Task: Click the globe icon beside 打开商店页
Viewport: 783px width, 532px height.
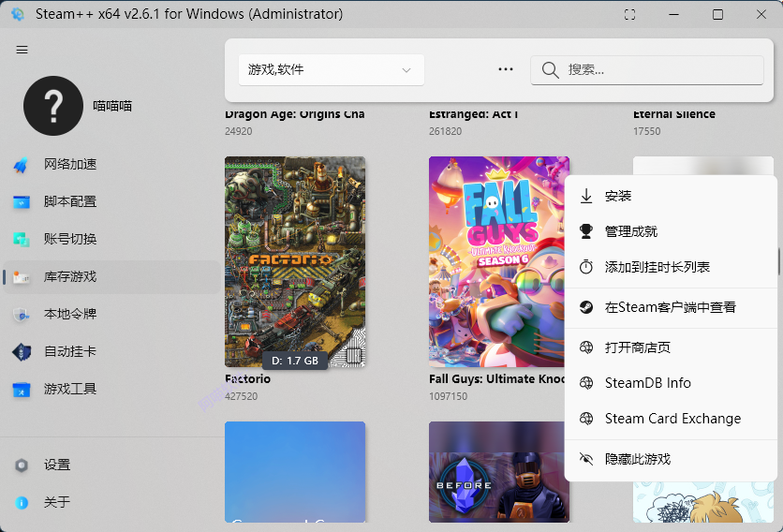Action: 586,347
